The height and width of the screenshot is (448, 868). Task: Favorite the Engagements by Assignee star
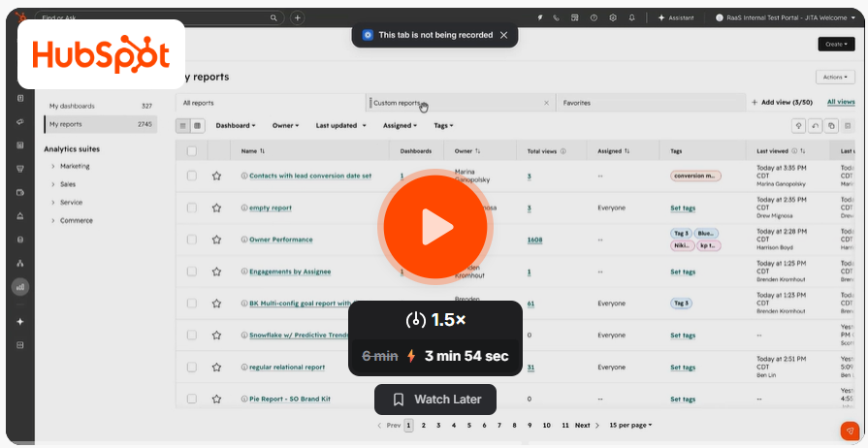point(216,272)
